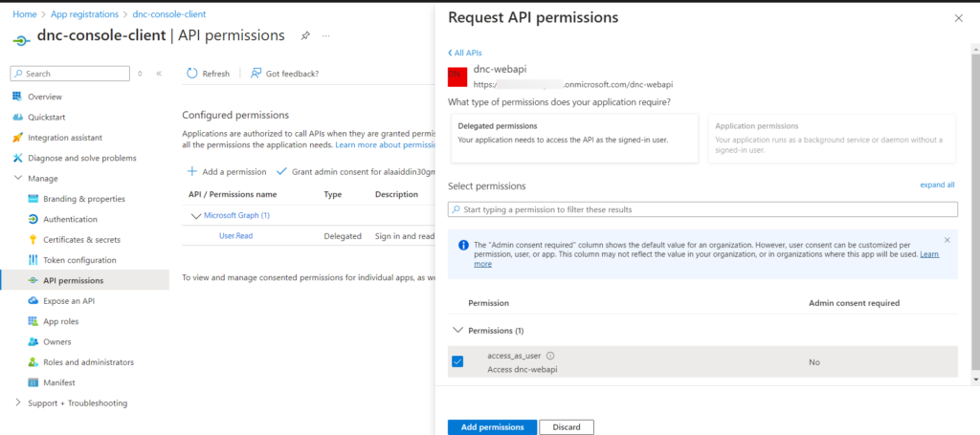
Task: Click App registrations breadcrumb link
Action: 84,13
